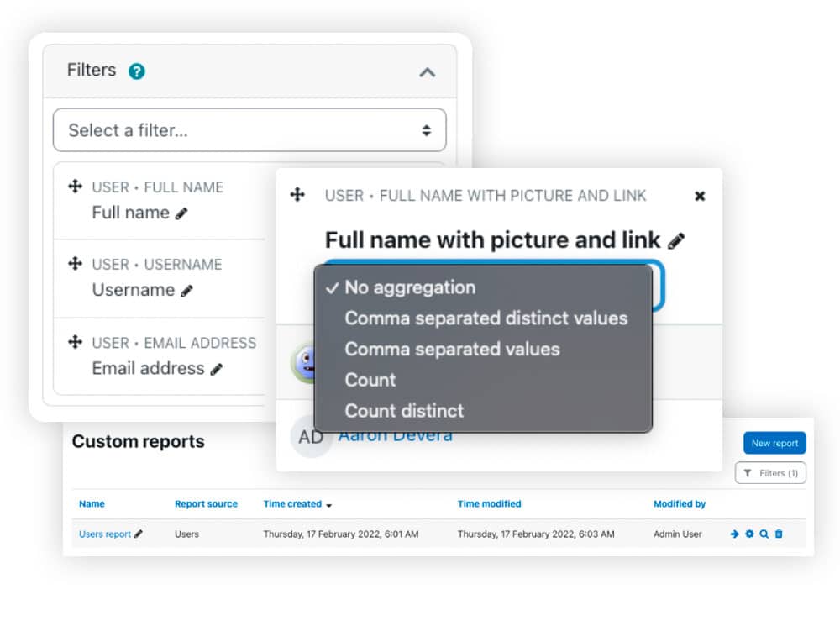Click the move handle for Full name filter
Viewport: 840px width, 642px height.
pos(75,187)
